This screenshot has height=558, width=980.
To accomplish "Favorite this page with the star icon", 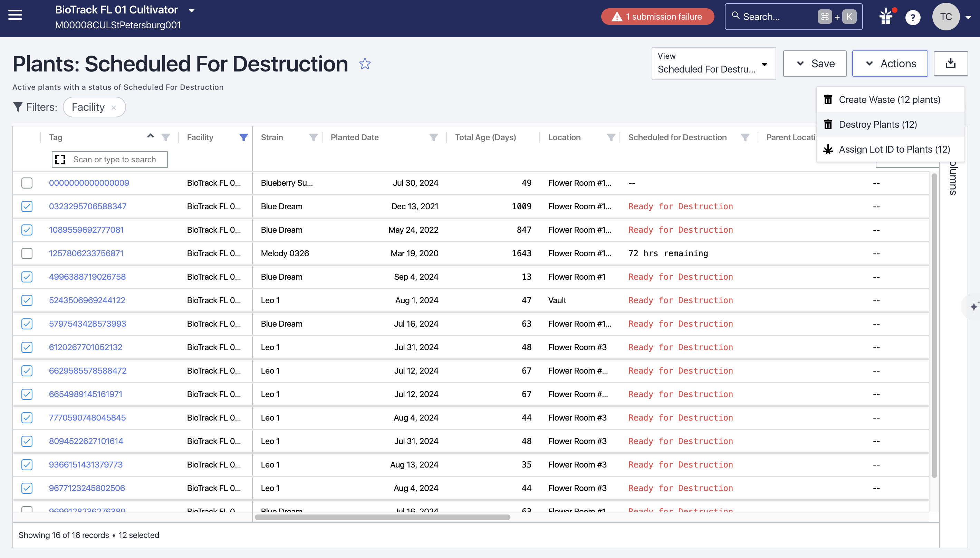I will point(365,64).
